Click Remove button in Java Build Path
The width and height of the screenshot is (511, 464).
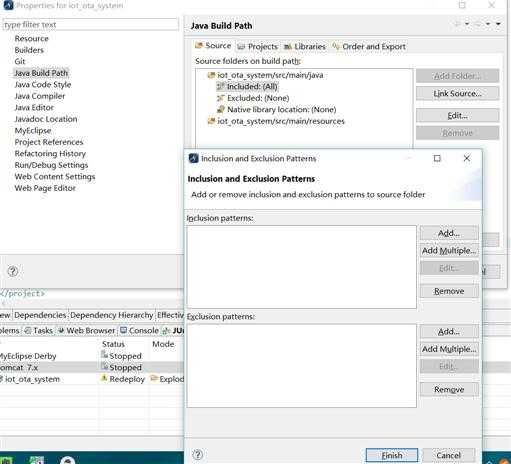tap(457, 133)
